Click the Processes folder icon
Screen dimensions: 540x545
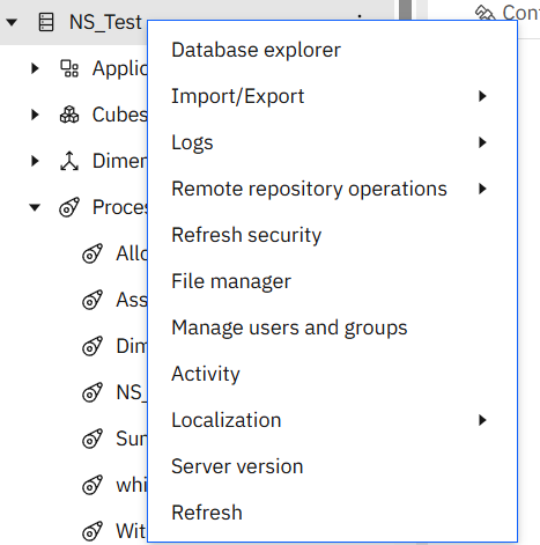click(x=69, y=207)
